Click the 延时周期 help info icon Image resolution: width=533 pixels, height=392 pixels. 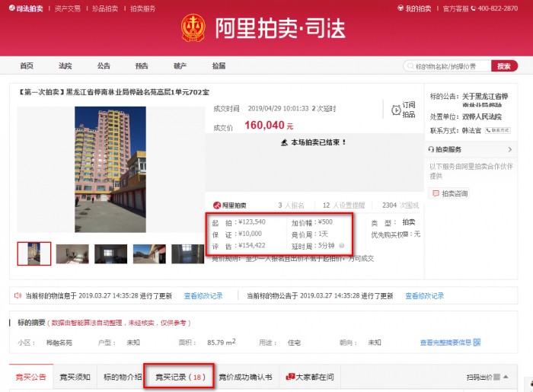pos(342,245)
